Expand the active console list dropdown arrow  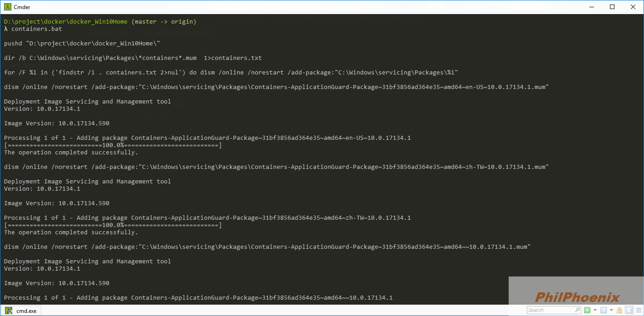pyautogui.click(x=611, y=310)
